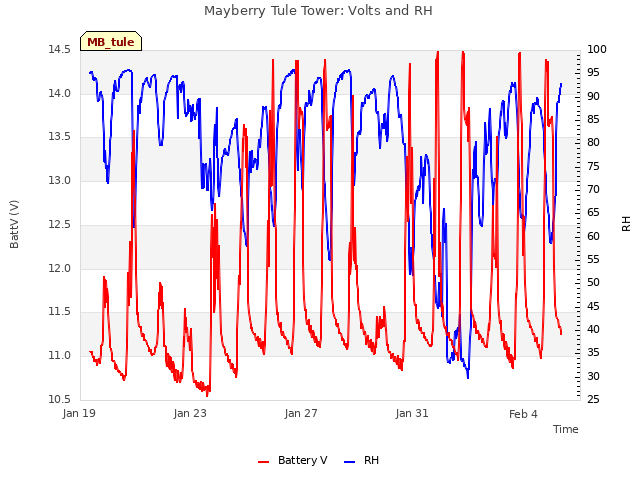This screenshot has height=480, width=640.
Task: Click the 'RH' right axis title
Action: 626,224
